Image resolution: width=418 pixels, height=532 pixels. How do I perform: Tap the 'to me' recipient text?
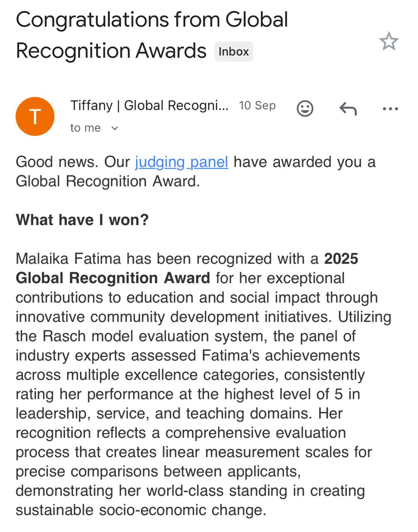85,128
